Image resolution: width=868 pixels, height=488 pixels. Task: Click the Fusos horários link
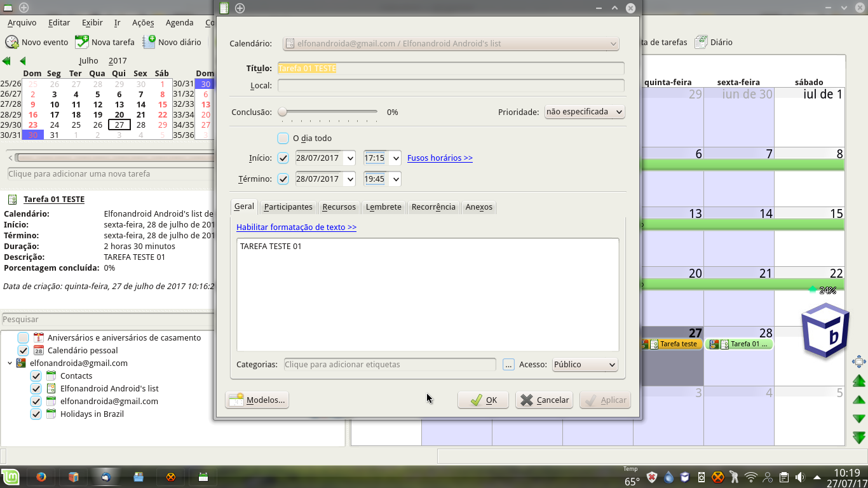[x=440, y=158]
